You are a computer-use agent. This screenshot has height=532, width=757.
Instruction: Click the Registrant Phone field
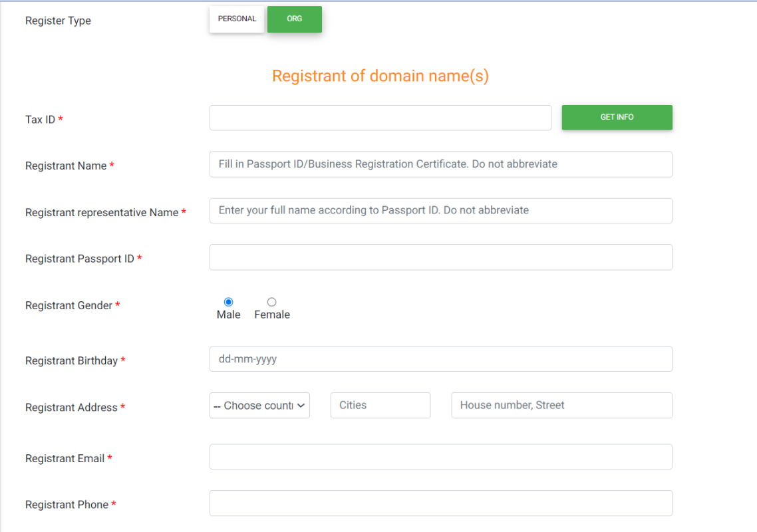click(x=440, y=503)
